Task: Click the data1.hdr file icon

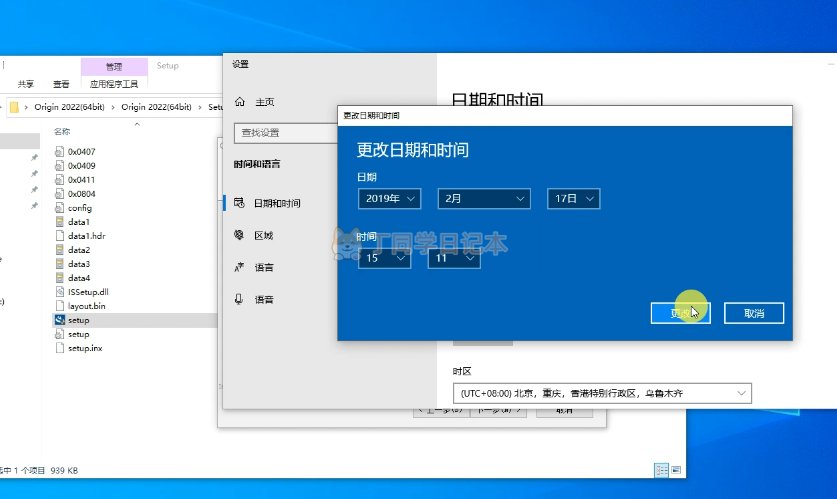Action: [x=60, y=236]
